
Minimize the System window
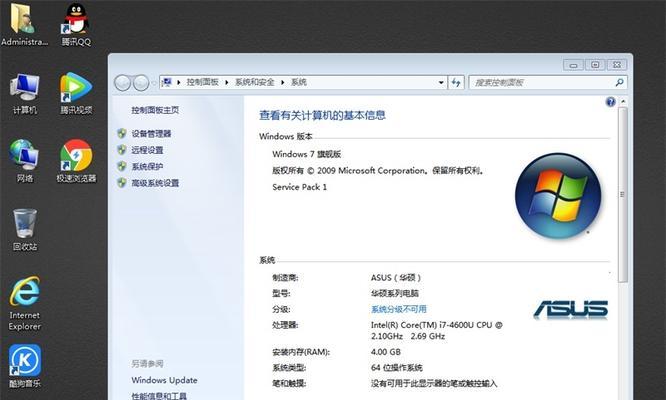tap(573, 65)
